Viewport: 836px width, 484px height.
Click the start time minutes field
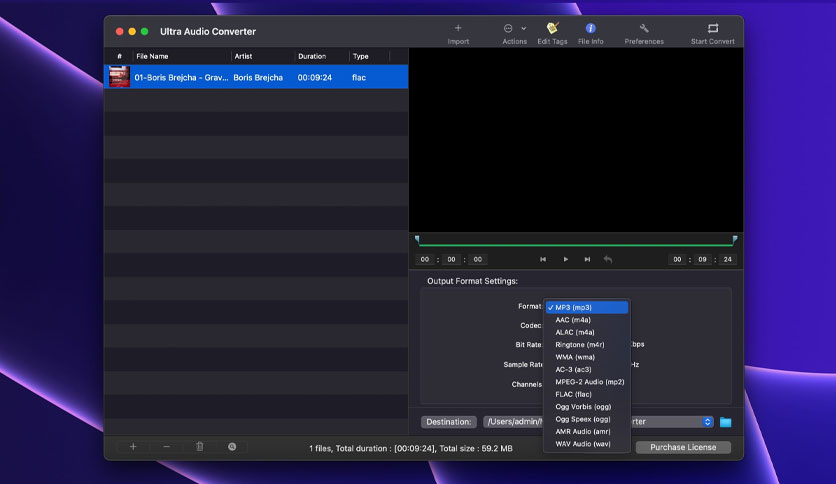(452, 260)
